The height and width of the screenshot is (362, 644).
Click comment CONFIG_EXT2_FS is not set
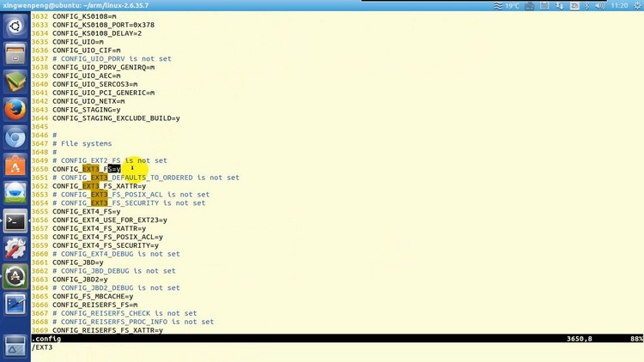(110, 160)
